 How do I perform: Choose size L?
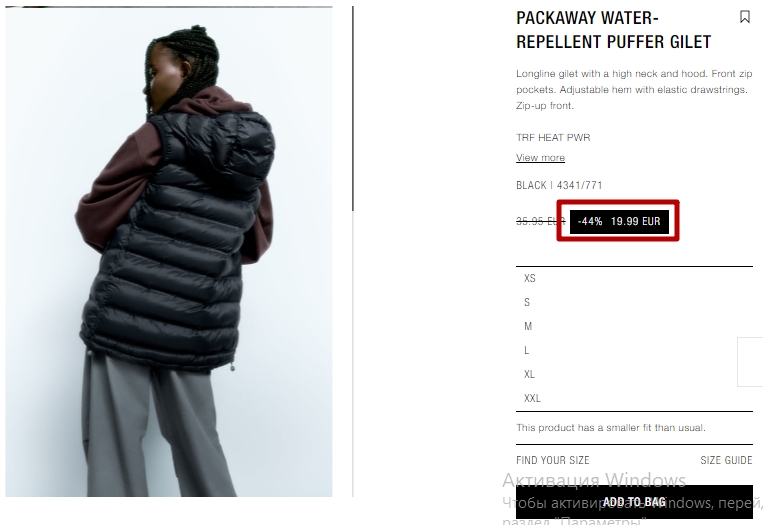[634, 350]
